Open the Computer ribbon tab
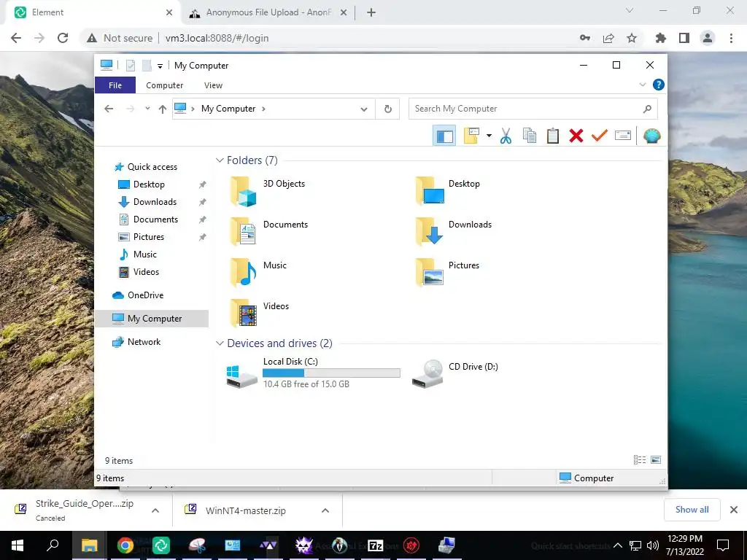The image size is (747, 560). 164,85
